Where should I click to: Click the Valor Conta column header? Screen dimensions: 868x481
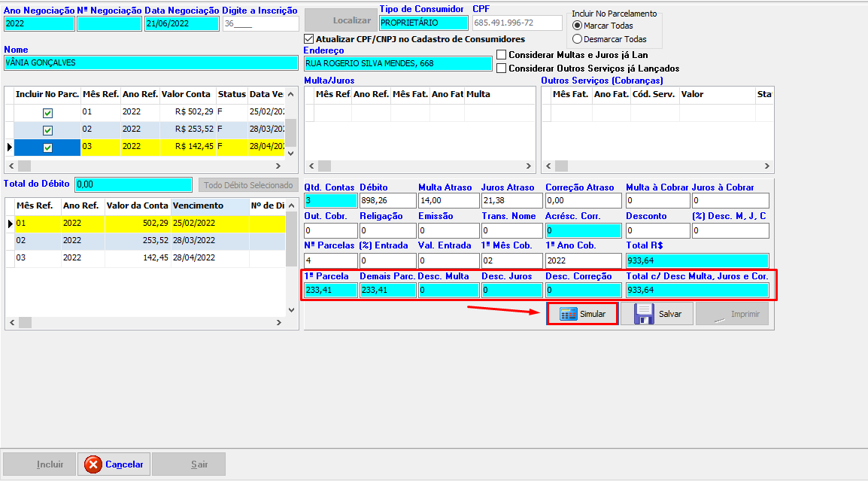pos(186,94)
